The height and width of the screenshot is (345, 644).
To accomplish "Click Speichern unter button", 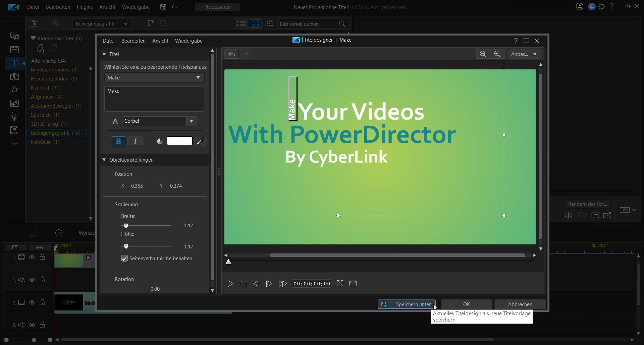I will point(407,304).
